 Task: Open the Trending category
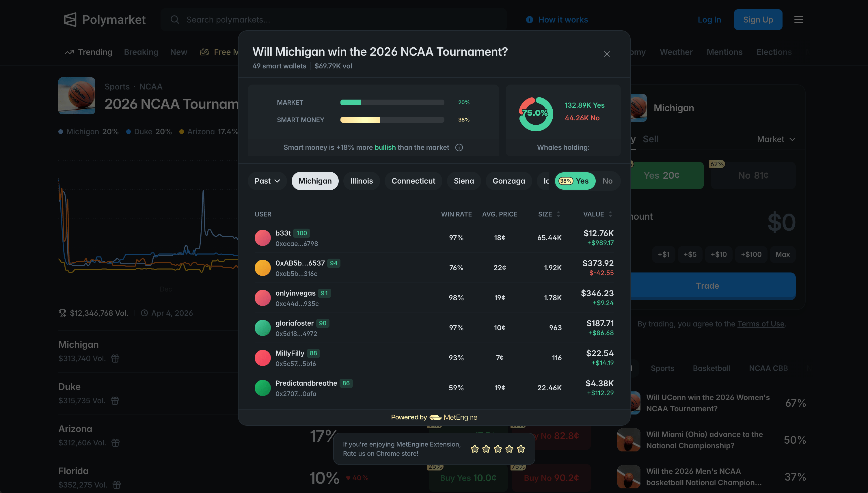(88, 52)
